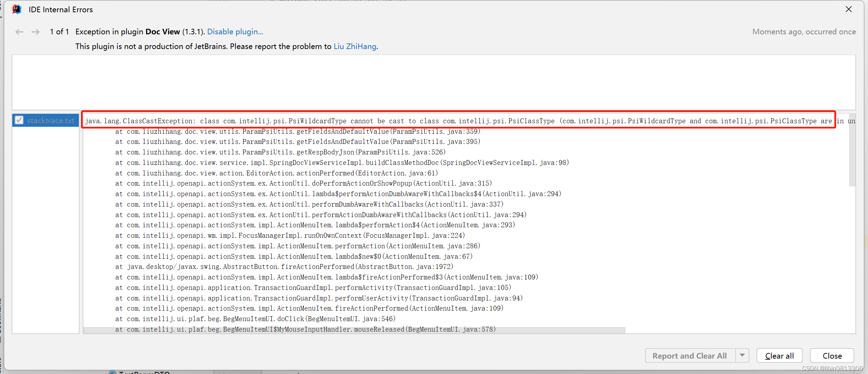This screenshot has height=374, width=868.
Task: Click the back navigation arrow
Action: click(19, 32)
